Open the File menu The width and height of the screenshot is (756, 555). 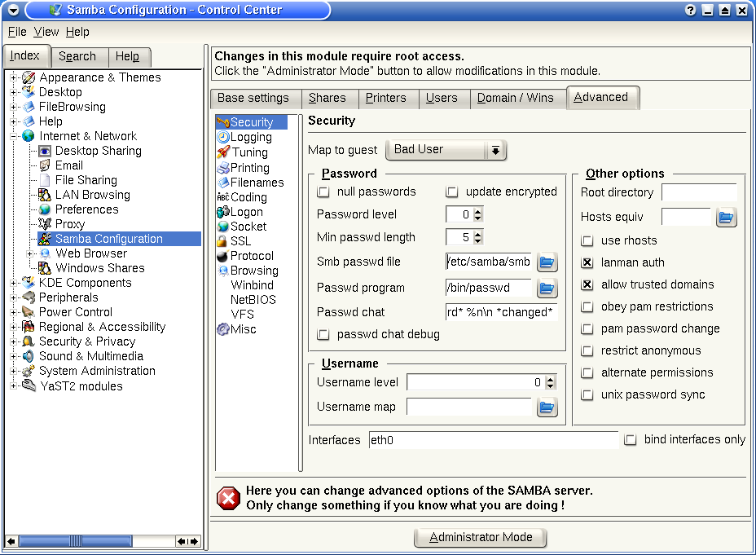point(17,32)
